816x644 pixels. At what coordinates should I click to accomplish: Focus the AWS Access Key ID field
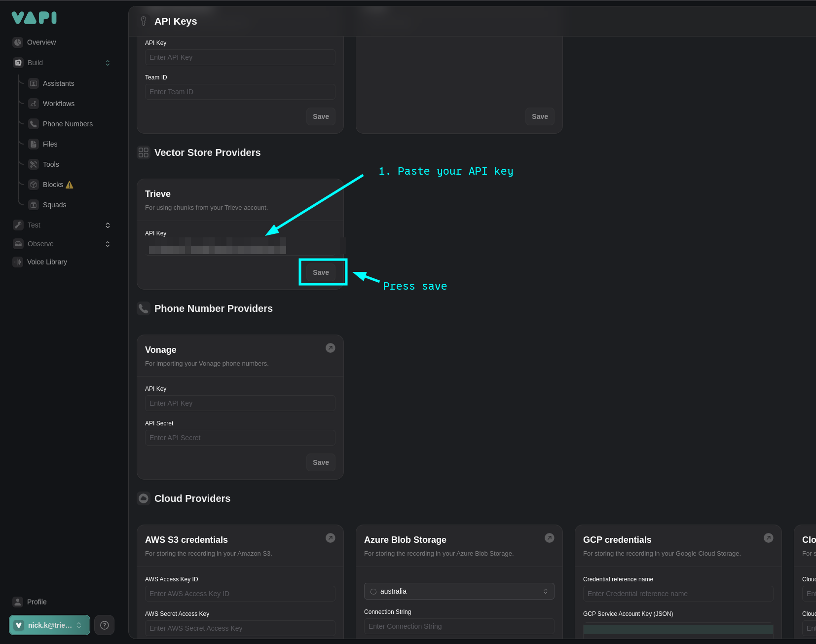tap(240, 594)
